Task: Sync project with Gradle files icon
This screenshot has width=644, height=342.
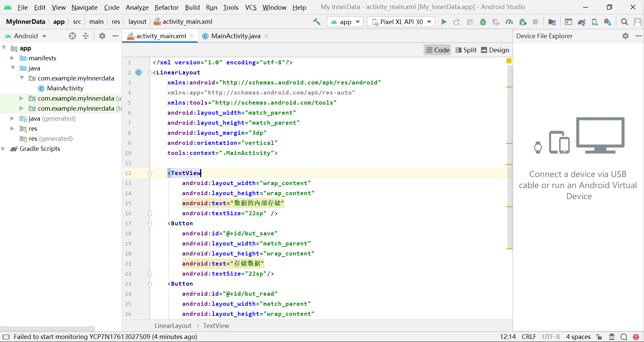Action: click(581, 22)
